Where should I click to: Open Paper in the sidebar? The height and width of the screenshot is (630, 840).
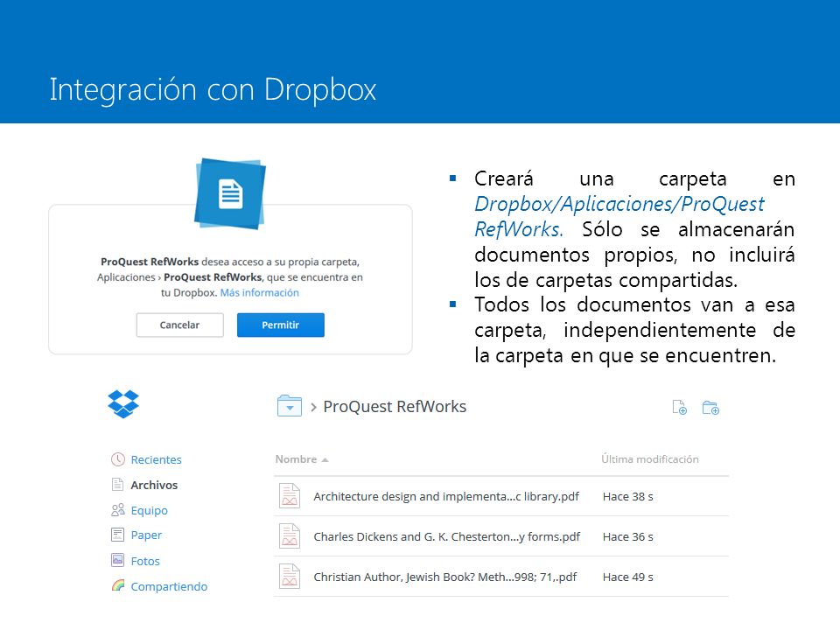point(146,535)
